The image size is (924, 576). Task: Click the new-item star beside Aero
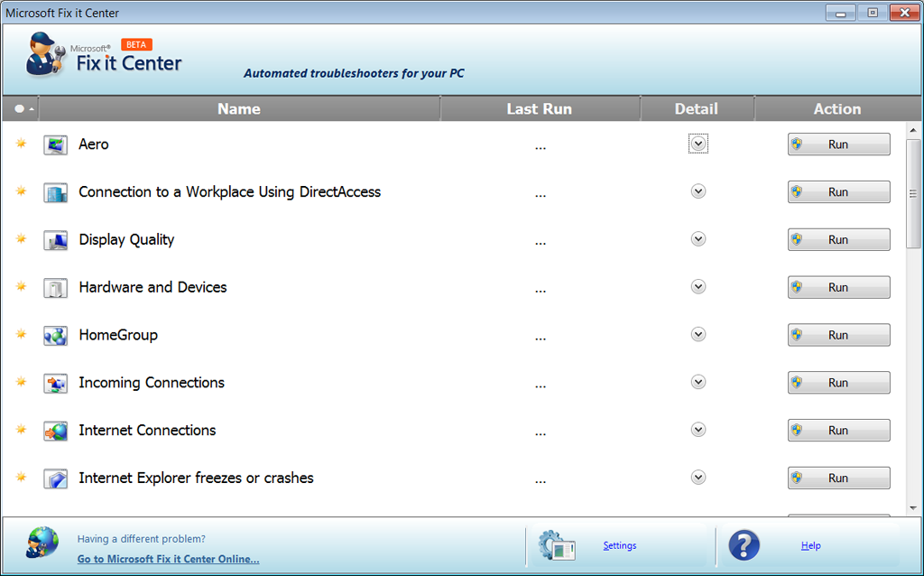pyautogui.click(x=22, y=144)
